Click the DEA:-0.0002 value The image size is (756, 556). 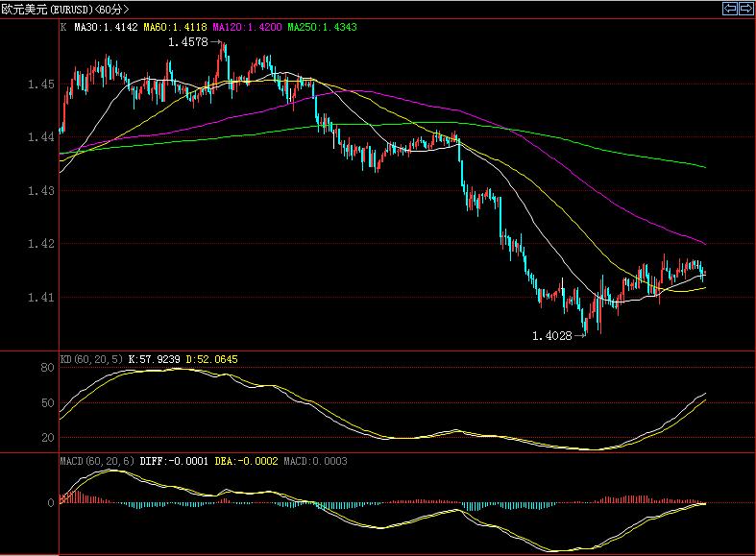[x=246, y=461]
